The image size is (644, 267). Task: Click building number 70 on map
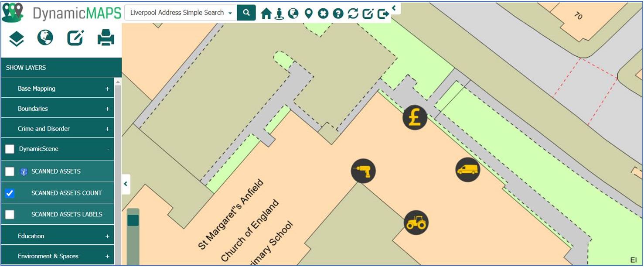coord(578,16)
